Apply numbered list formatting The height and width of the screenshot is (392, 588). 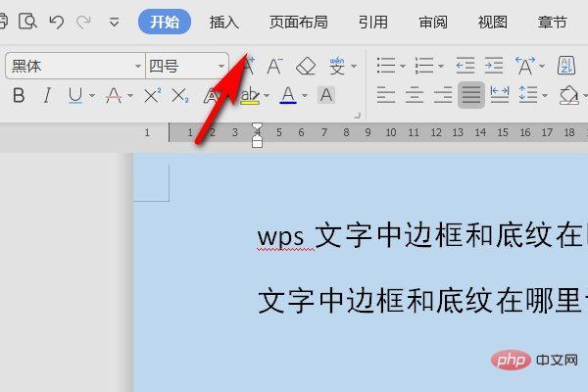[424, 66]
